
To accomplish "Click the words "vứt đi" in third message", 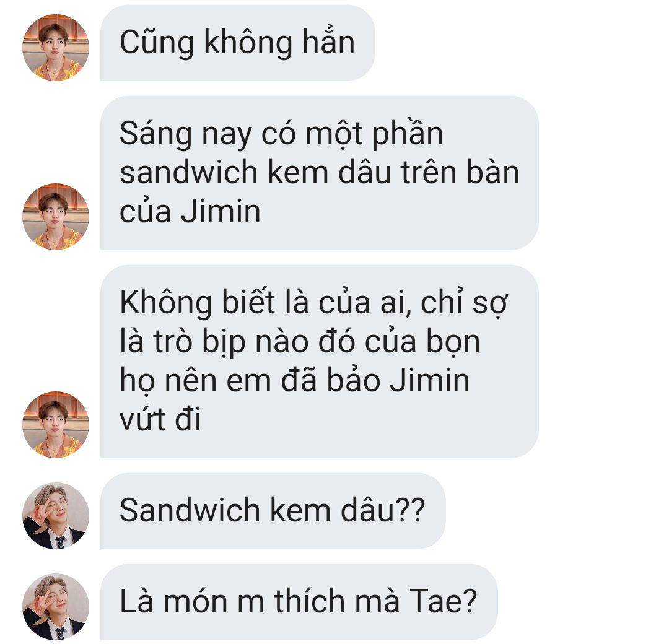I will click(160, 420).
